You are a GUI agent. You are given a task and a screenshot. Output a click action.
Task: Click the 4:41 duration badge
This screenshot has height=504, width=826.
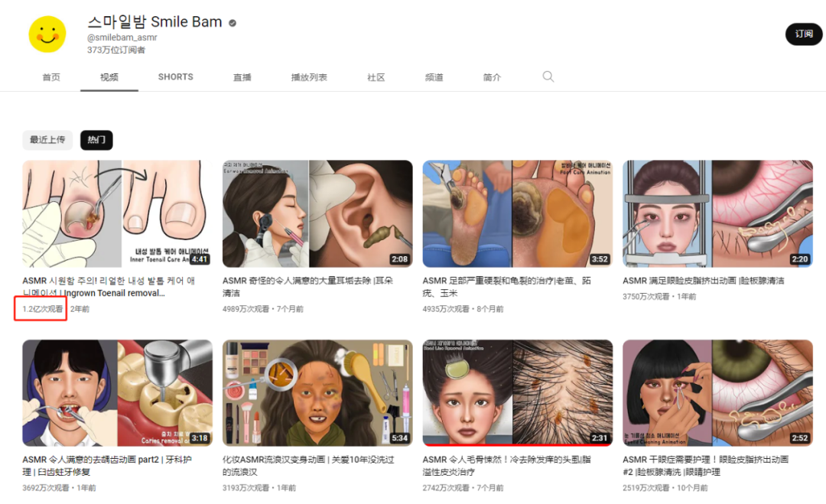199,259
